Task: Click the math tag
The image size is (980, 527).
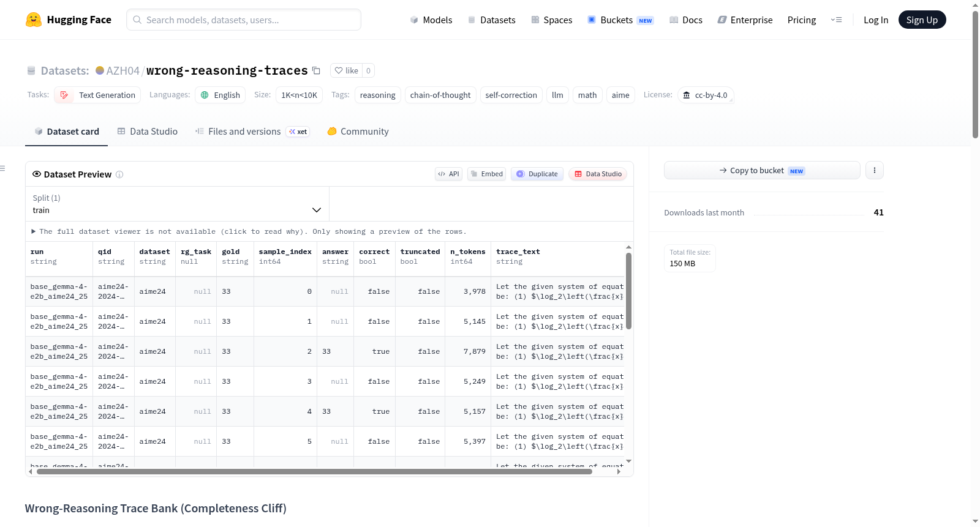Action: [587, 95]
